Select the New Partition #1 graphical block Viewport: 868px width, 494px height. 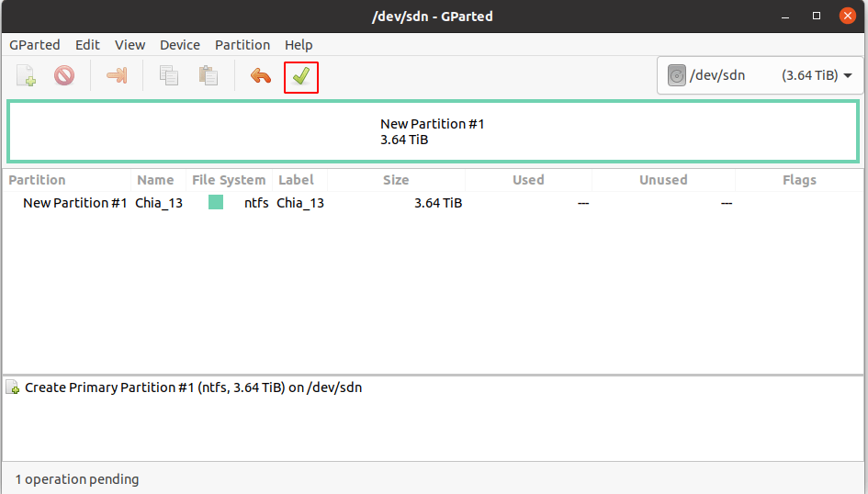click(433, 131)
